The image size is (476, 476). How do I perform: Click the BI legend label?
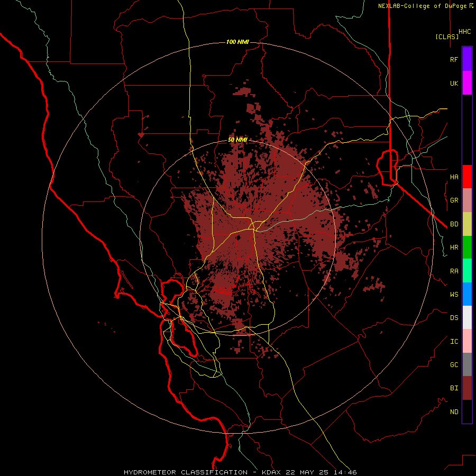click(x=454, y=388)
